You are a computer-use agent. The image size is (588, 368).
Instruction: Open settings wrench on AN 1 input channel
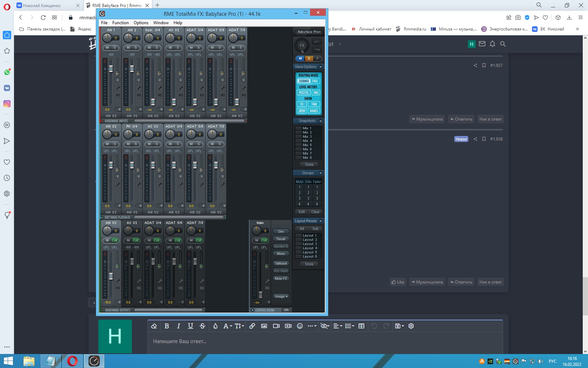118,88
